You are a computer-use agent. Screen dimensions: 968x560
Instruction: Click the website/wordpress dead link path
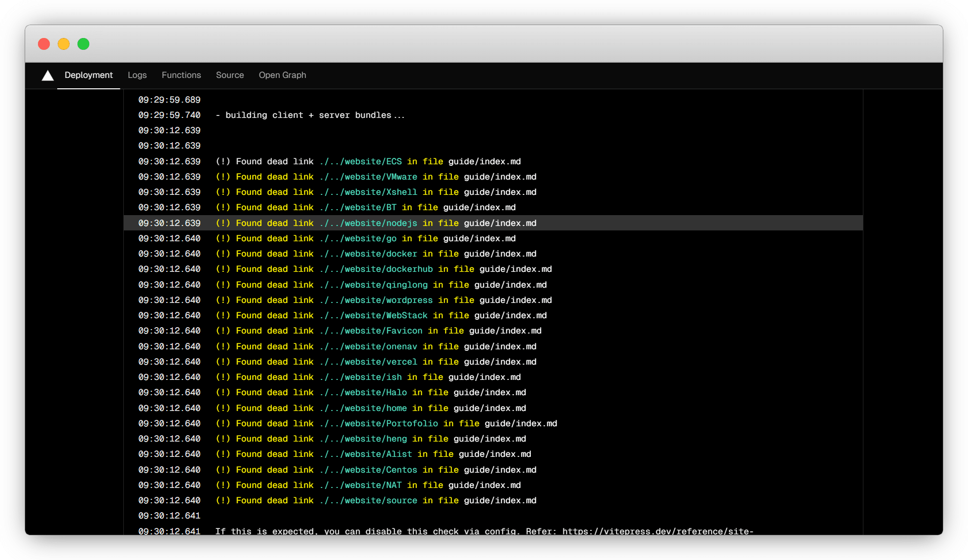(376, 300)
